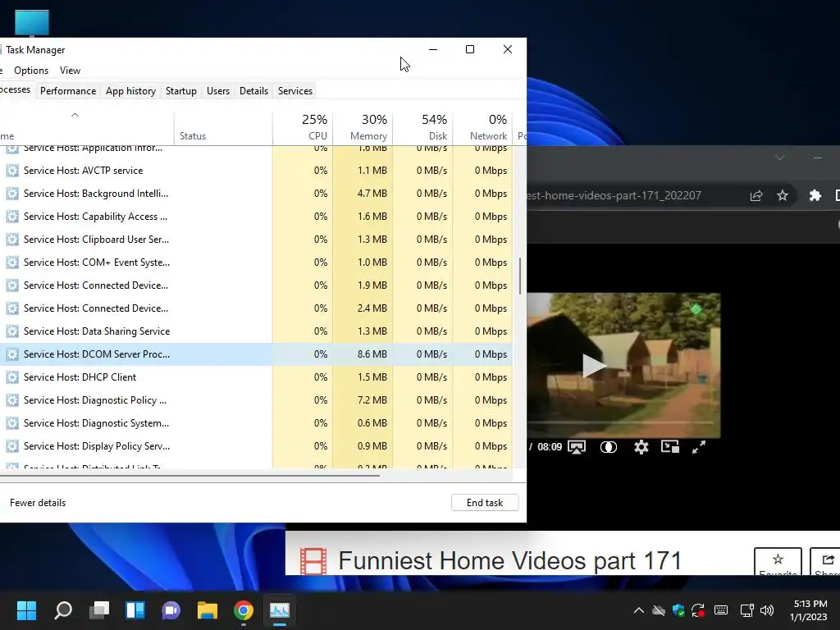Viewport: 840px width, 630px height.
Task: Open File Explorer from taskbar
Action: point(208,610)
